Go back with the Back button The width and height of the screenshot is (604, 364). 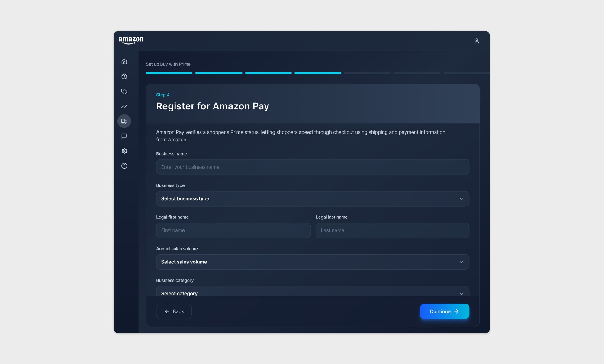(x=174, y=311)
